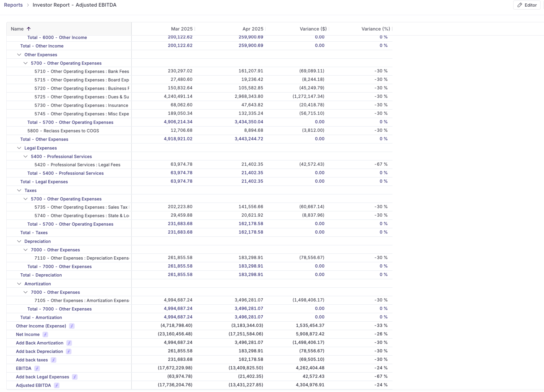Click formula icon beside EBITDA row
The height and width of the screenshot is (392, 544).
[37, 368]
